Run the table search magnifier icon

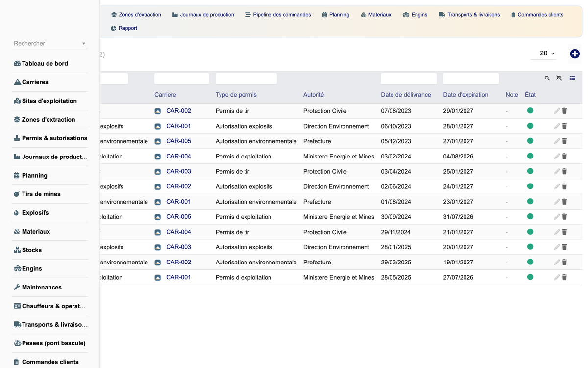click(547, 78)
